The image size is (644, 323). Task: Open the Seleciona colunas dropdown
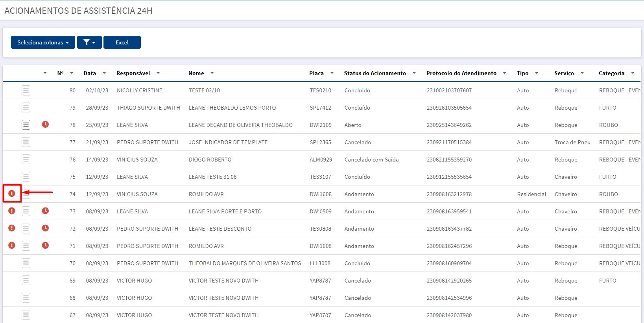pos(43,42)
